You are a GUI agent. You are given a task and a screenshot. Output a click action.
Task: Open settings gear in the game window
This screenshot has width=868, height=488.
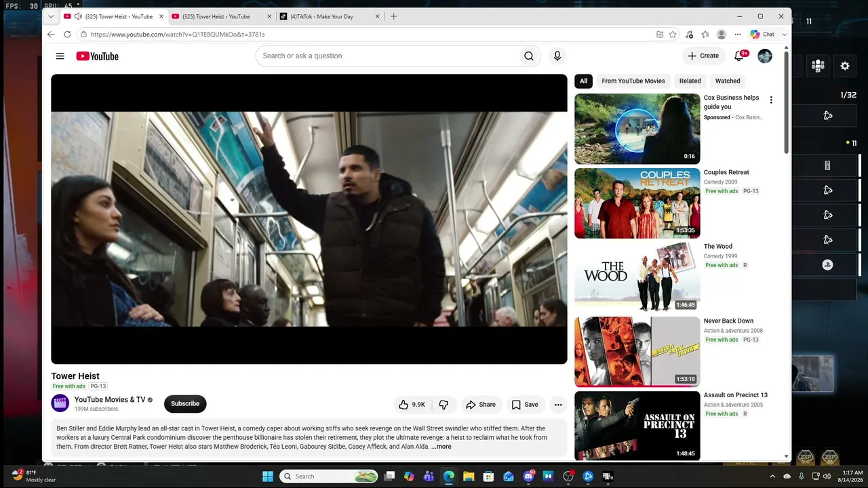tap(845, 66)
